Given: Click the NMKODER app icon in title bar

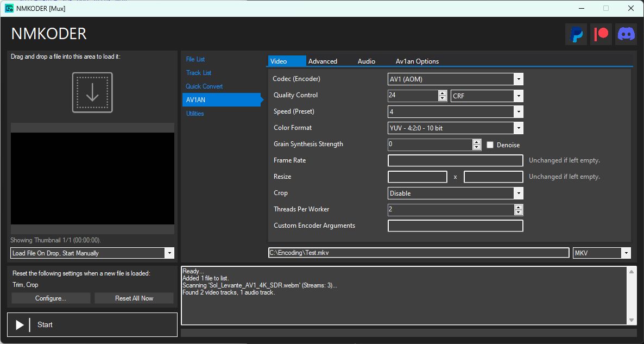Looking at the screenshot, I should (x=9, y=8).
